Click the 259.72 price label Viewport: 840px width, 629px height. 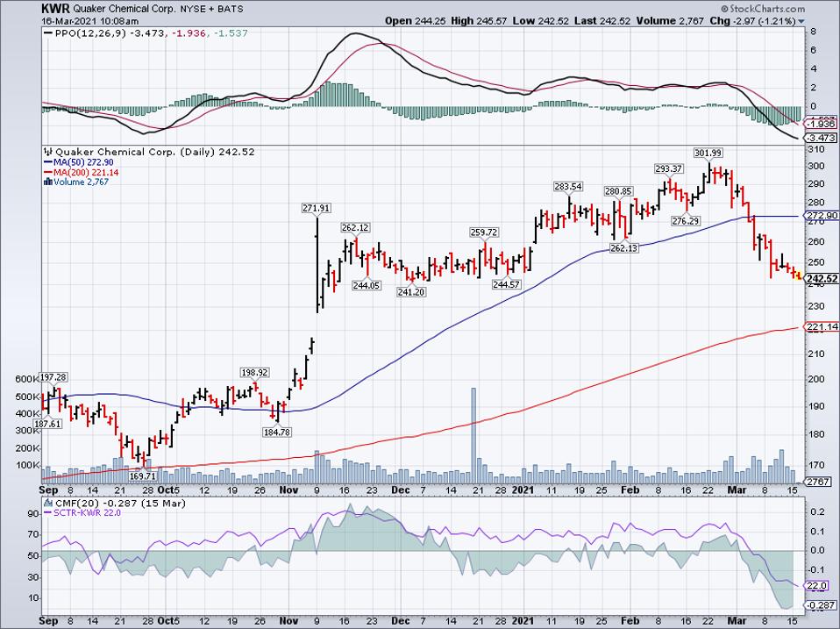point(484,232)
